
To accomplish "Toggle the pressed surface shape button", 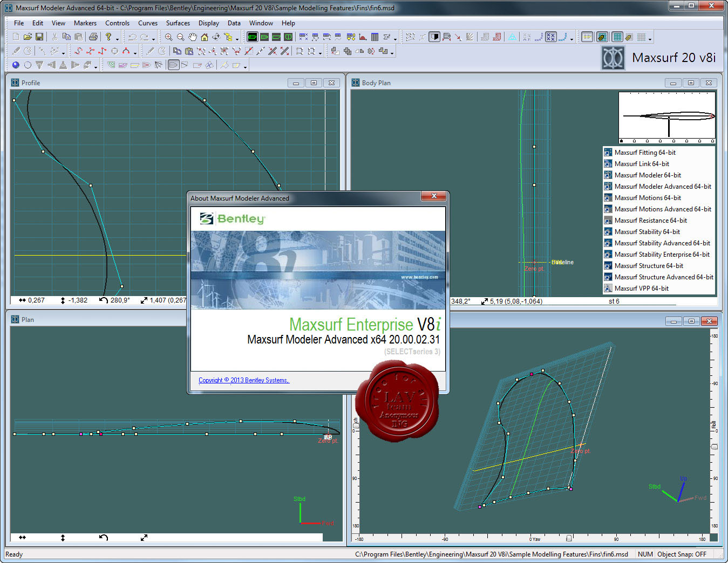I will (174, 65).
